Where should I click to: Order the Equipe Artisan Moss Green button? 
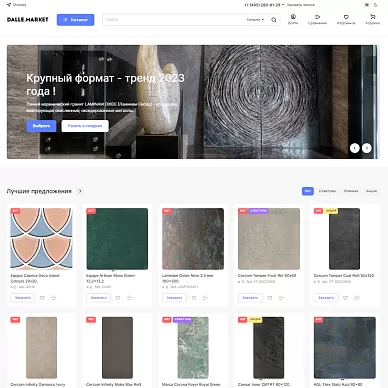coord(99,298)
